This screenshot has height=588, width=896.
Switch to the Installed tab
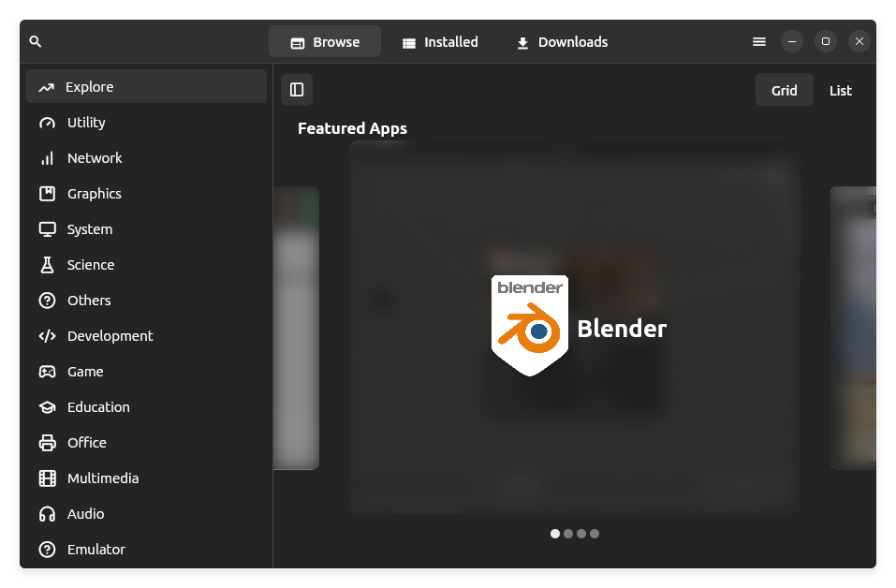(440, 42)
